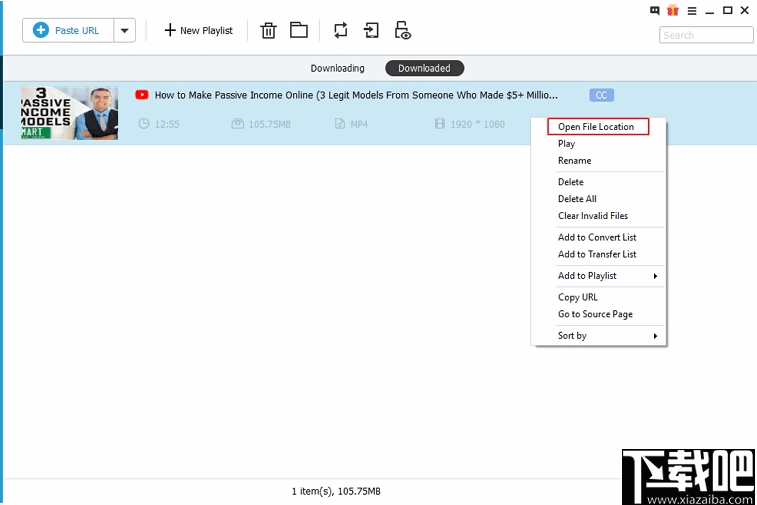Click the Search input field
The image size is (757, 505).
point(706,35)
